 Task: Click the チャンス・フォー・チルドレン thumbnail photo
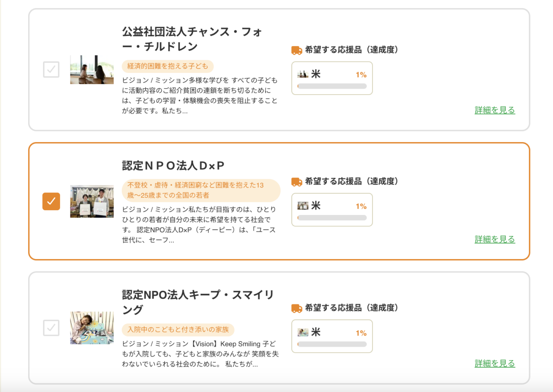pyautogui.click(x=92, y=70)
